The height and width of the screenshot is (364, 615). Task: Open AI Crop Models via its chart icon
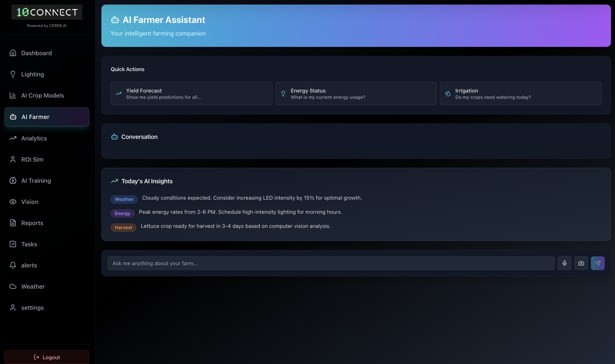(x=13, y=95)
